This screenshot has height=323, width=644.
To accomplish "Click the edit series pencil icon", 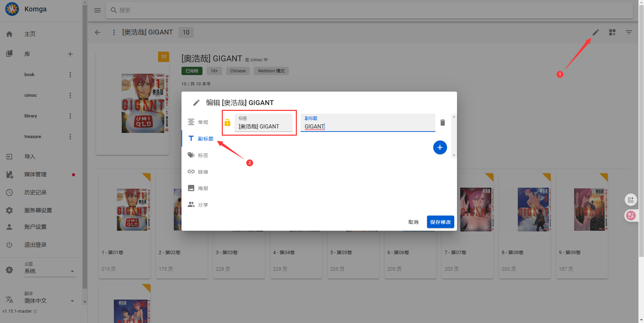I will pos(595,32).
